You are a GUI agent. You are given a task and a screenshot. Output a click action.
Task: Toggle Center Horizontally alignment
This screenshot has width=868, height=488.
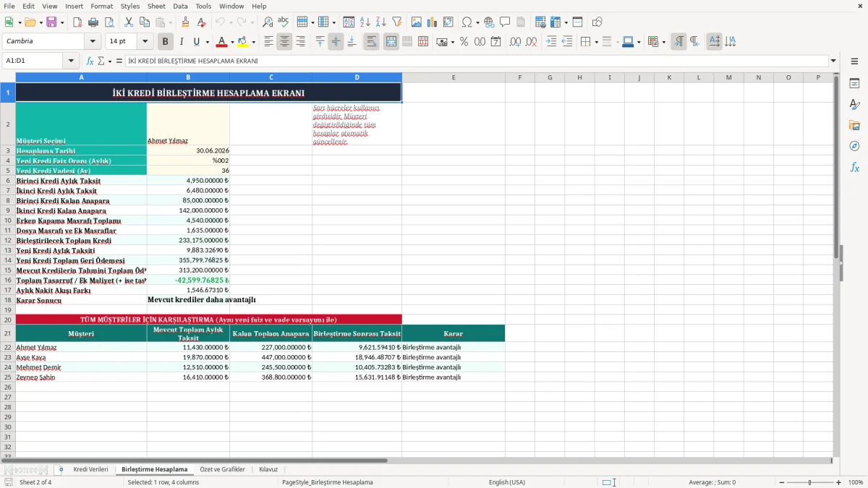coord(285,42)
